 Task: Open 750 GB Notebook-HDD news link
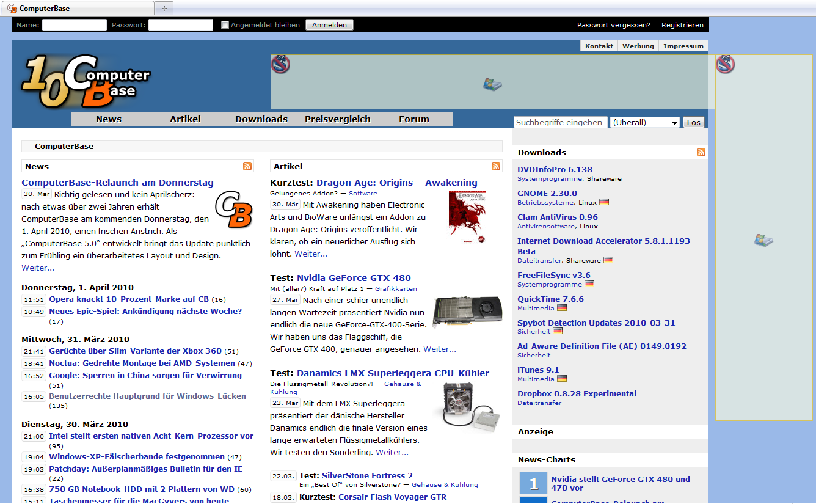(x=142, y=489)
